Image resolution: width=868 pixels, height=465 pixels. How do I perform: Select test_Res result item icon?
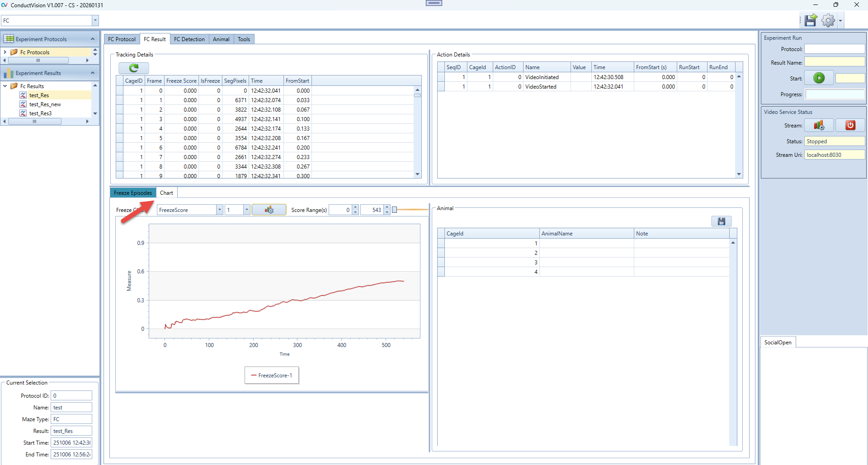coord(23,95)
